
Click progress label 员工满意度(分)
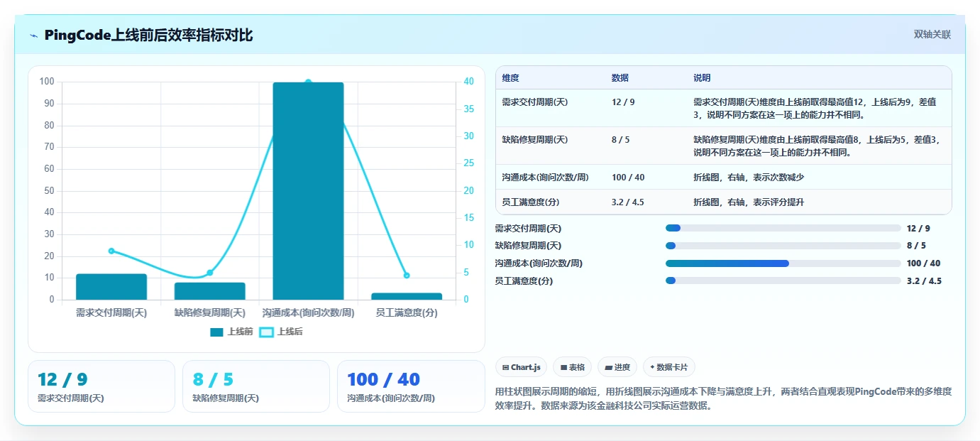point(524,281)
